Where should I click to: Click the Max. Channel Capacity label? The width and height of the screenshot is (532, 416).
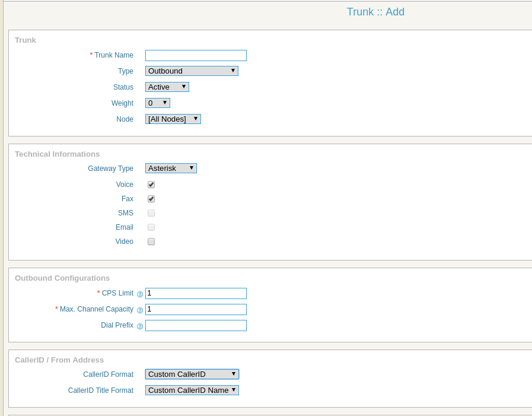coord(97,309)
